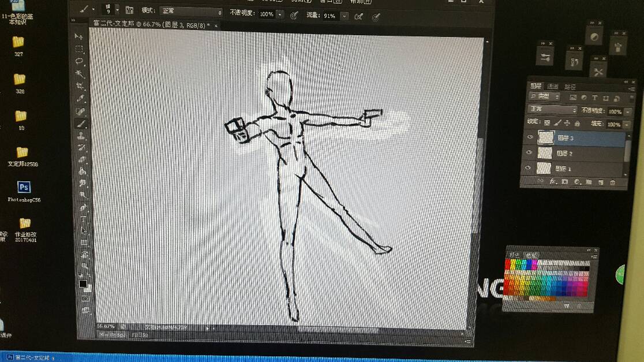644x362 pixels.
Task: Open the 帮助(H) menu
Action: (x=360, y=2)
